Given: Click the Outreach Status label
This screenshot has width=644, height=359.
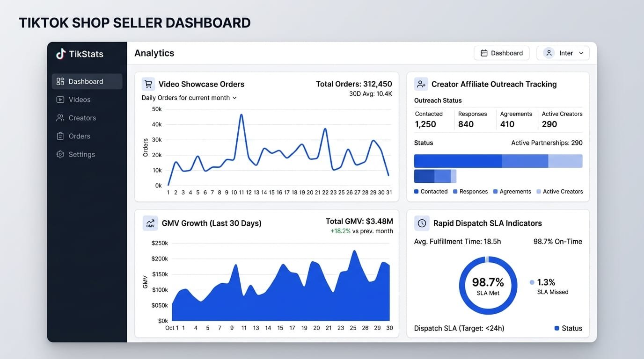Looking at the screenshot, I should (438, 101).
